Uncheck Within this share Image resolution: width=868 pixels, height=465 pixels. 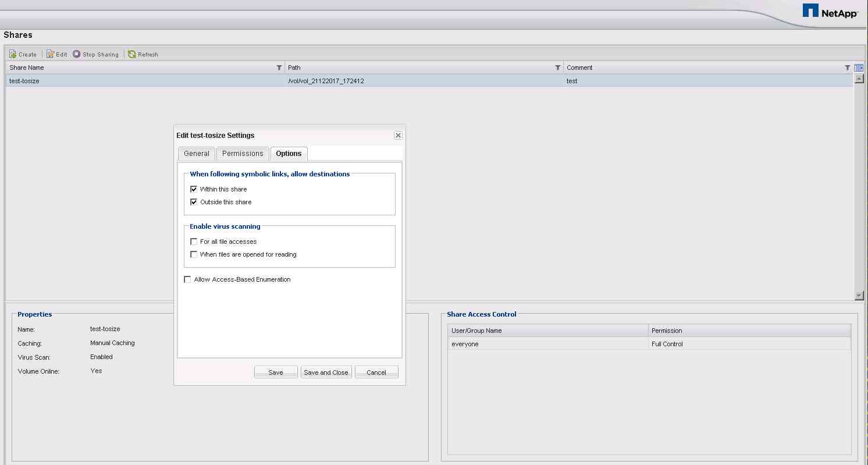click(194, 189)
